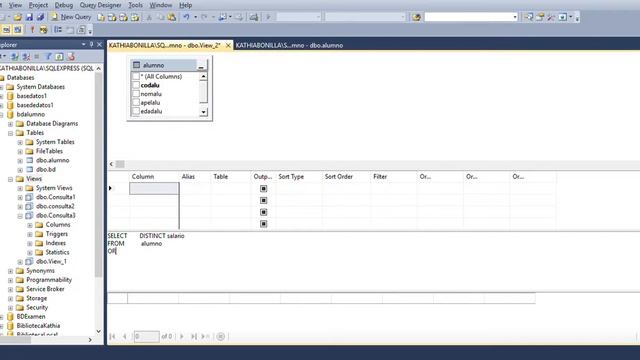This screenshot has height=360, width=640.
Task: Expand the Database Diagrams node
Action: click(11, 124)
